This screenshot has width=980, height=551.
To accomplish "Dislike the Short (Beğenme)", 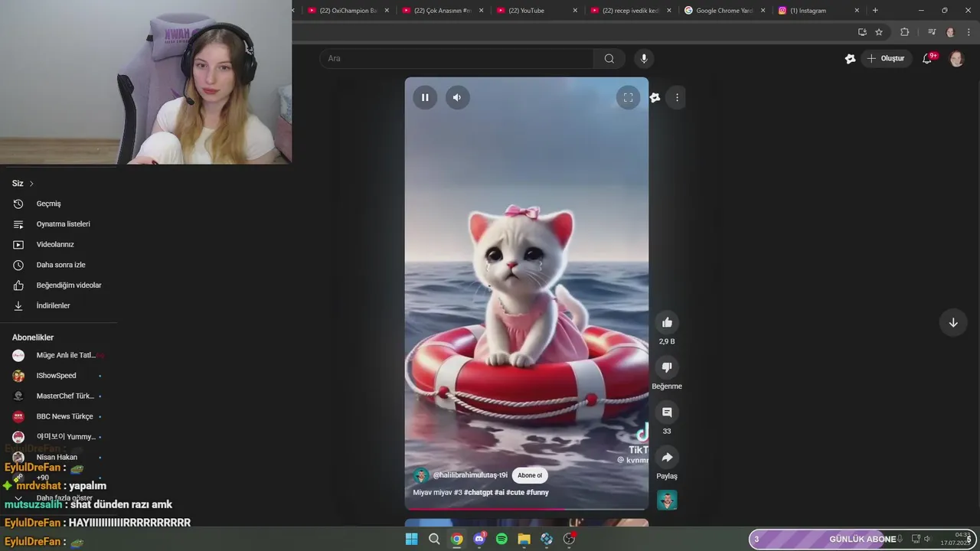I will coord(667,367).
